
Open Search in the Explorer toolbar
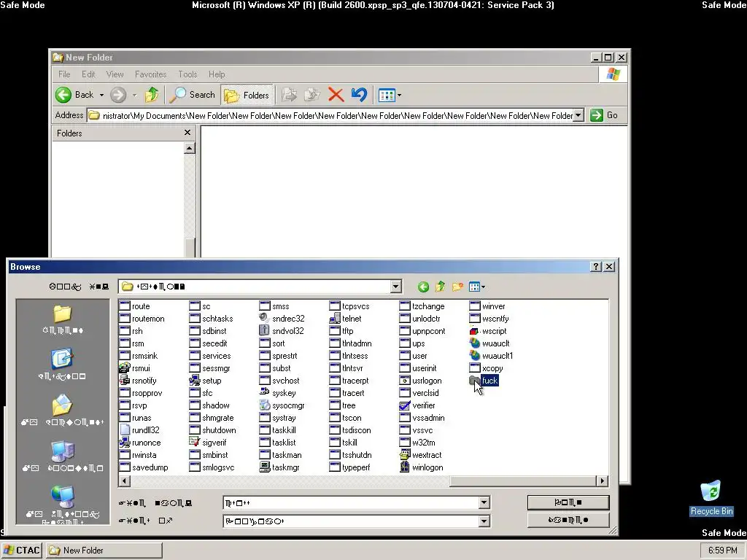[x=193, y=95]
